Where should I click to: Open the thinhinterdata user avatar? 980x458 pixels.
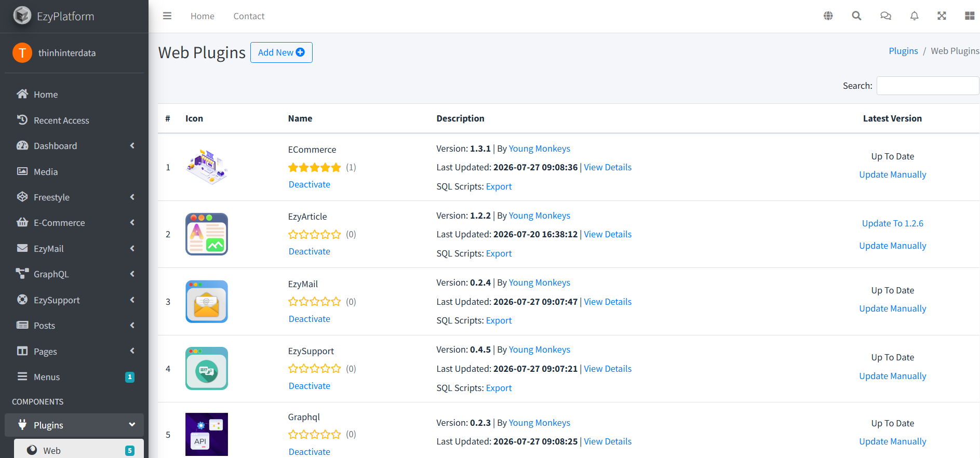tap(22, 52)
